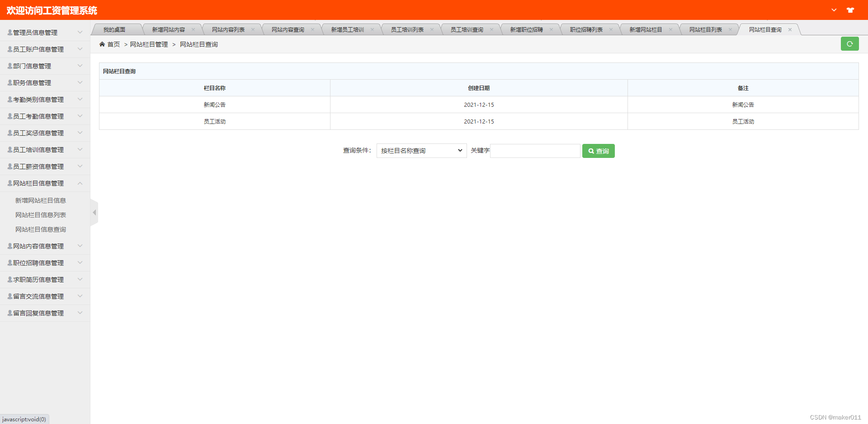The height and width of the screenshot is (424, 868).
Task: Click 创建日期 column header
Action: pyautogui.click(x=479, y=88)
